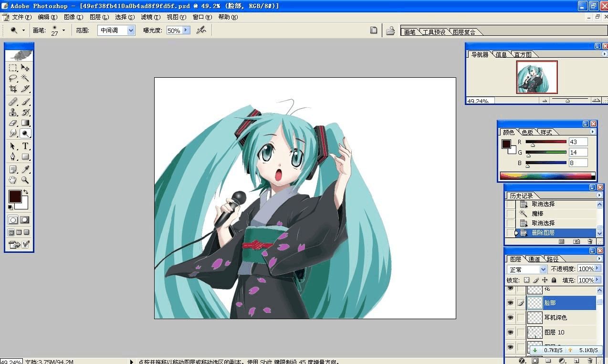Select the Dodge tool in toolbox
The width and height of the screenshot is (608, 364).
click(x=25, y=133)
